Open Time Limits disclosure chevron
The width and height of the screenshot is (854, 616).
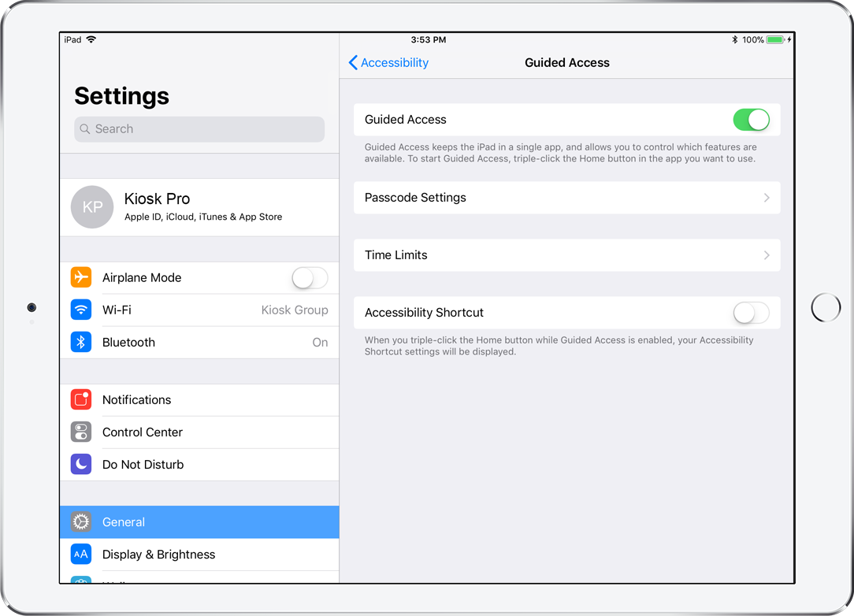coord(767,255)
